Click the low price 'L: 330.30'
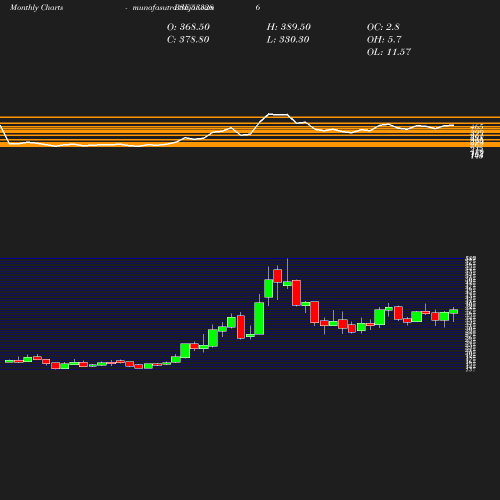This screenshot has height=500, width=500. pos(288,40)
